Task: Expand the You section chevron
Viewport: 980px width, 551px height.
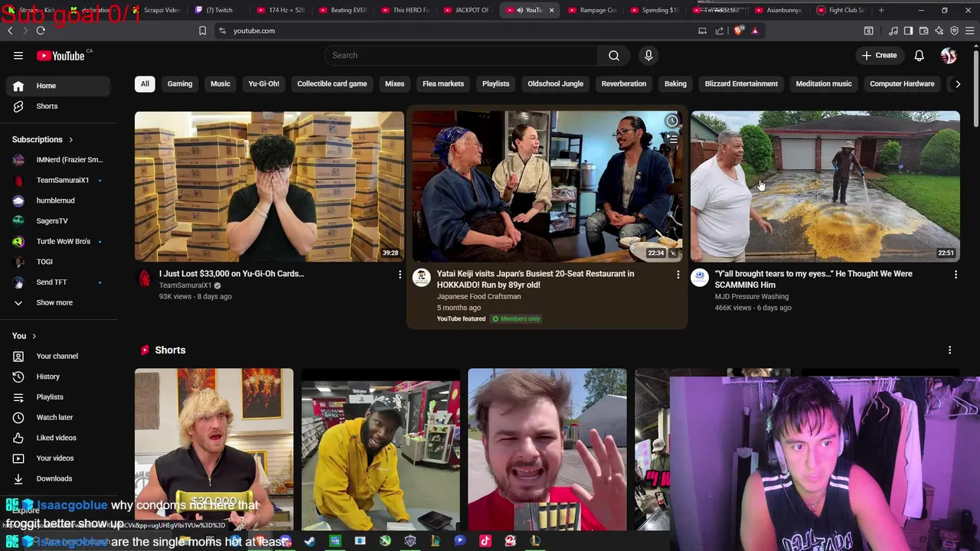Action: click(x=34, y=336)
